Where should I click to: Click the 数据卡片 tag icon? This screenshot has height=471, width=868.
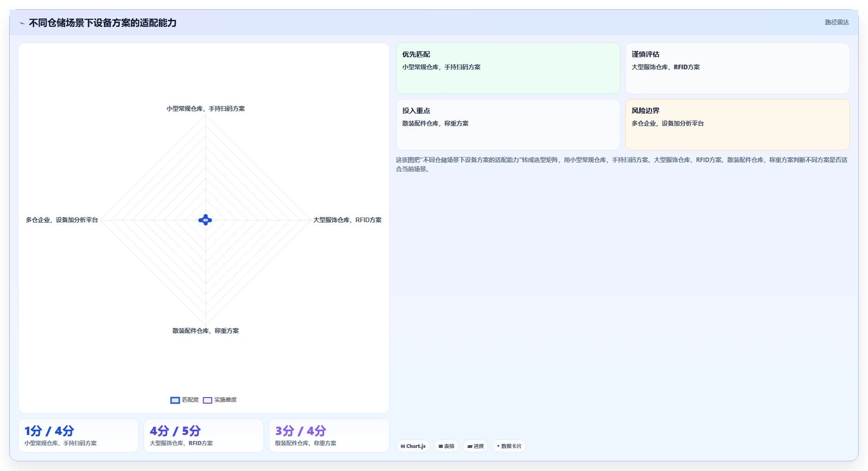(498, 446)
